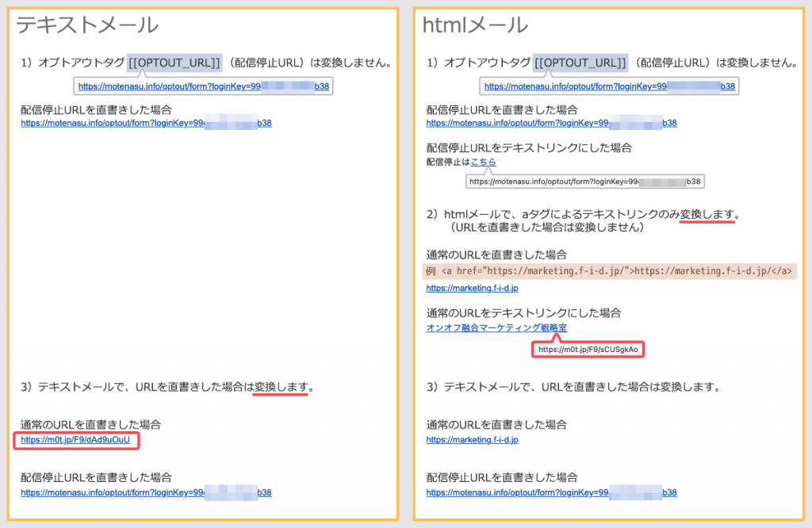Select the [[OPTOUT_URL]] tag in htmlメール panel
The width and height of the screenshot is (812, 528).
(x=581, y=63)
